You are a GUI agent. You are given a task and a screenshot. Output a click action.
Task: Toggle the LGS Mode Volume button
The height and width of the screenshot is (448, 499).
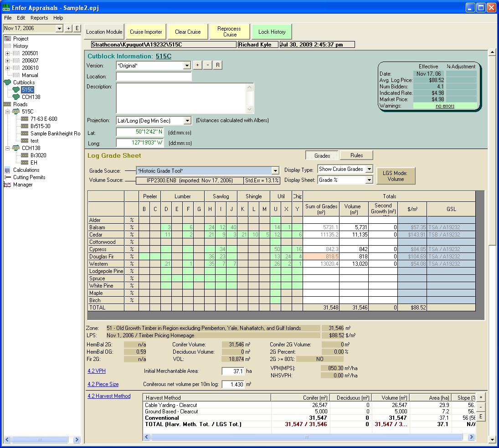click(x=396, y=176)
